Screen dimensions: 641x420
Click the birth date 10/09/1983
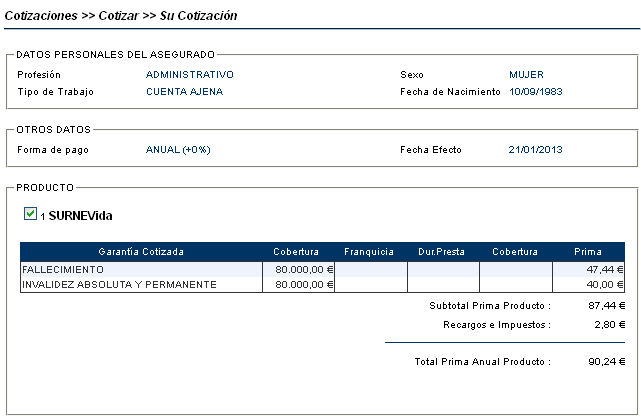coord(536,92)
